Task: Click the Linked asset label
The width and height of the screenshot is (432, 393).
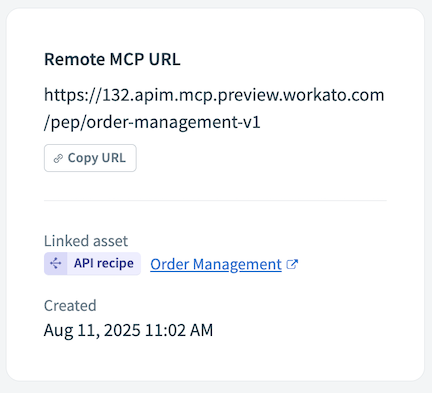Action: point(86,241)
